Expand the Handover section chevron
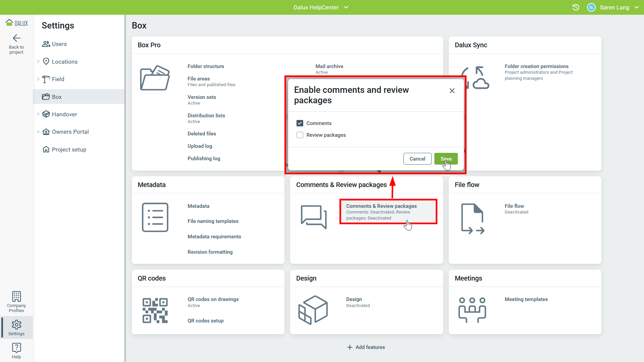Viewport: 644px width, 362px height. [x=38, y=114]
